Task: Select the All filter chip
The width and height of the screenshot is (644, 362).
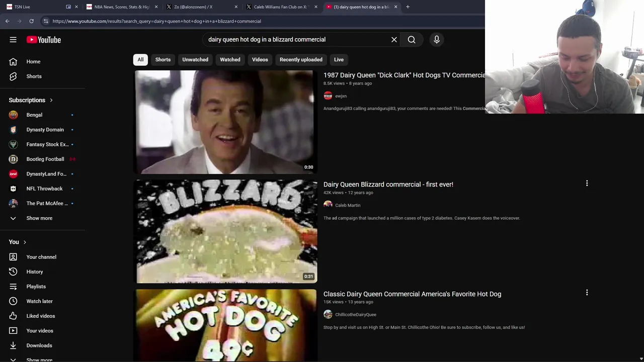Action: [x=140, y=59]
